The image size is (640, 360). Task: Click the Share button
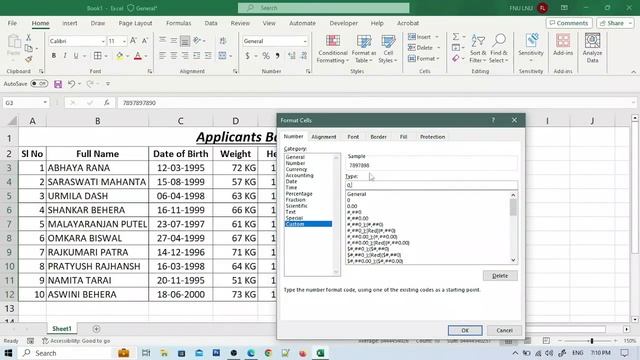point(615,23)
